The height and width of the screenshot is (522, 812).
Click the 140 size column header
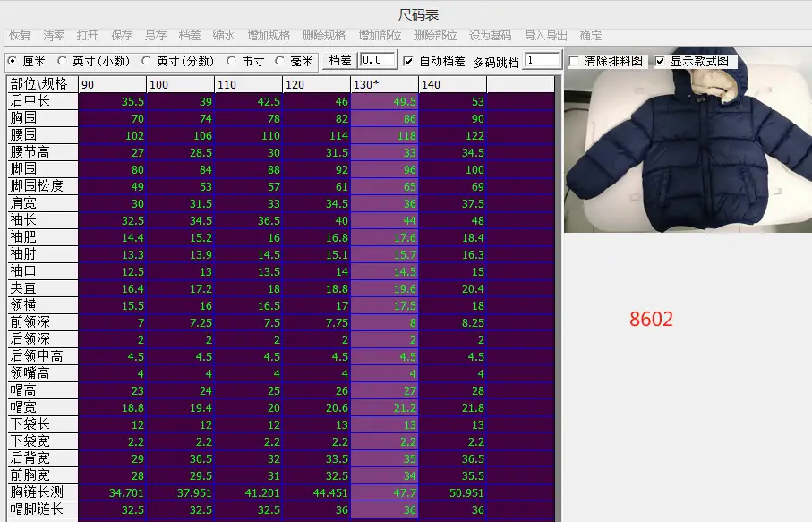tap(453, 84)
